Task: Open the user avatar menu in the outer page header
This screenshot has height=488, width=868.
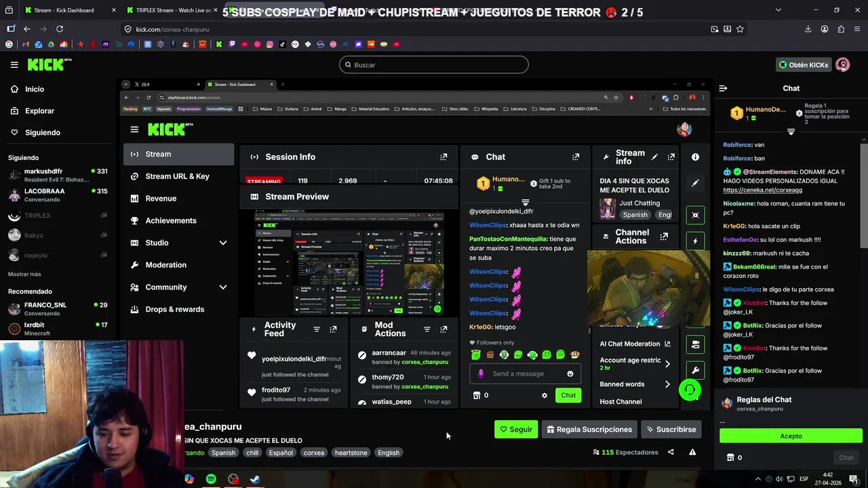Action: [x=843, y=64]
